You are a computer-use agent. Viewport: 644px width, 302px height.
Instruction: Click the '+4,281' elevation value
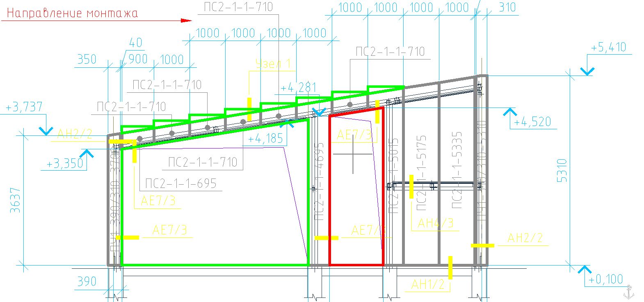299,87
